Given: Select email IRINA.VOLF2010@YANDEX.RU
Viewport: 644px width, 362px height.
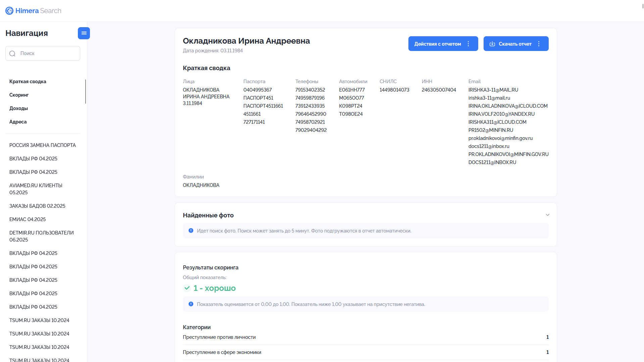Looking at the screenshot, I should point(501,114).
